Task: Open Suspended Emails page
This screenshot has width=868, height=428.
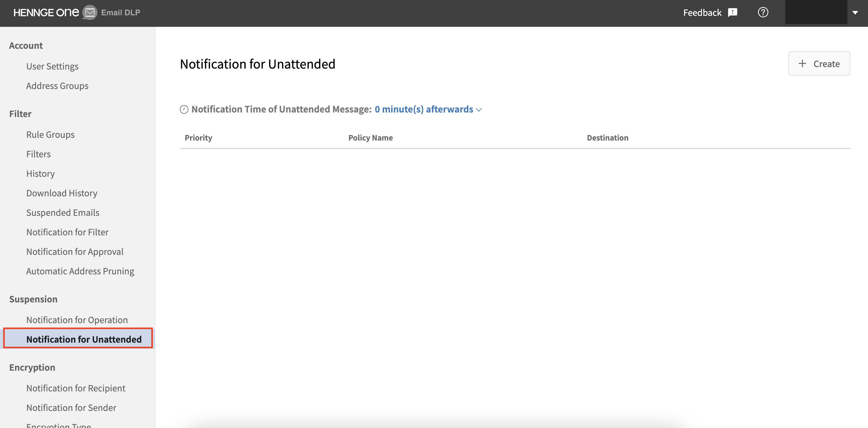Action: [x=63, y=212]
